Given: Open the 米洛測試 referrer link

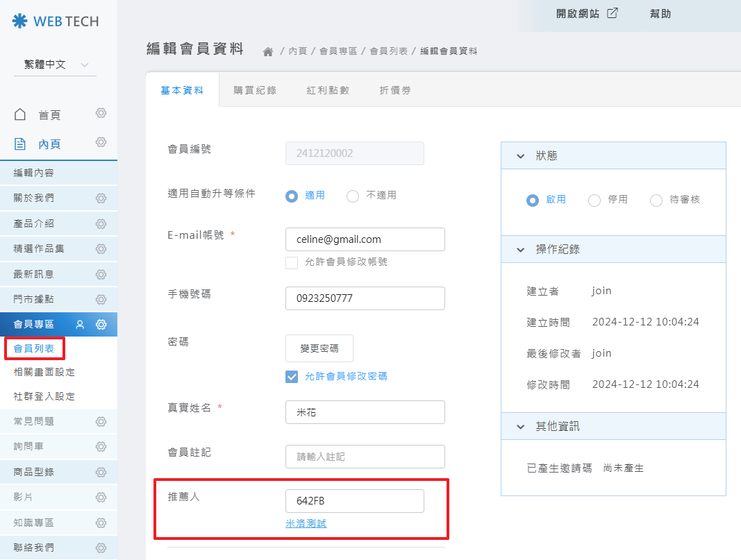Looking at the screenshot, I should 306,524.
